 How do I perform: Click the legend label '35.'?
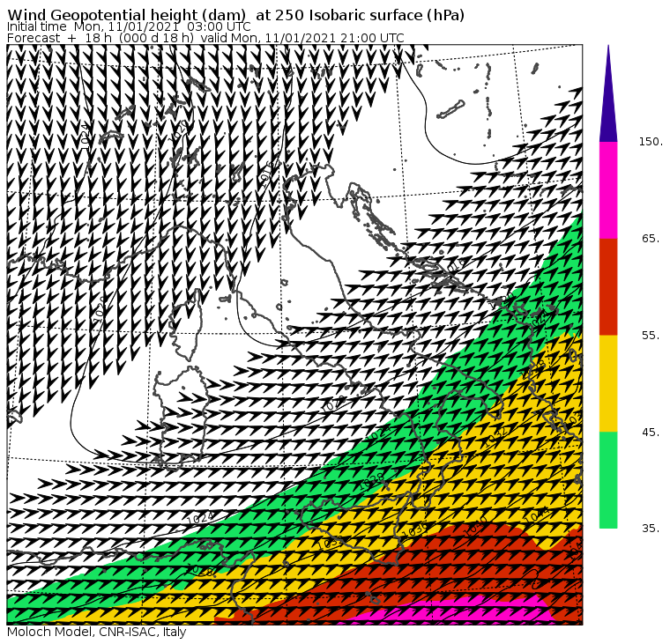651,529
